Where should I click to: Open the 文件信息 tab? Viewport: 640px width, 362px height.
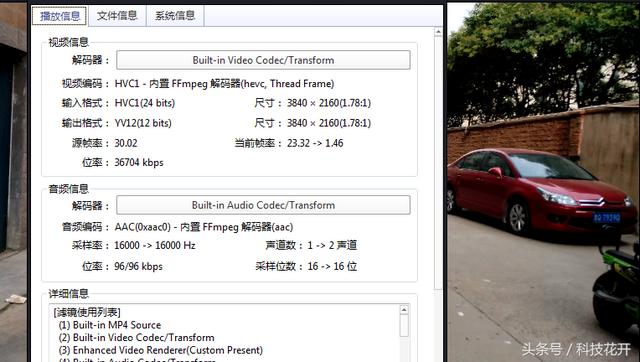click(117, 16)
